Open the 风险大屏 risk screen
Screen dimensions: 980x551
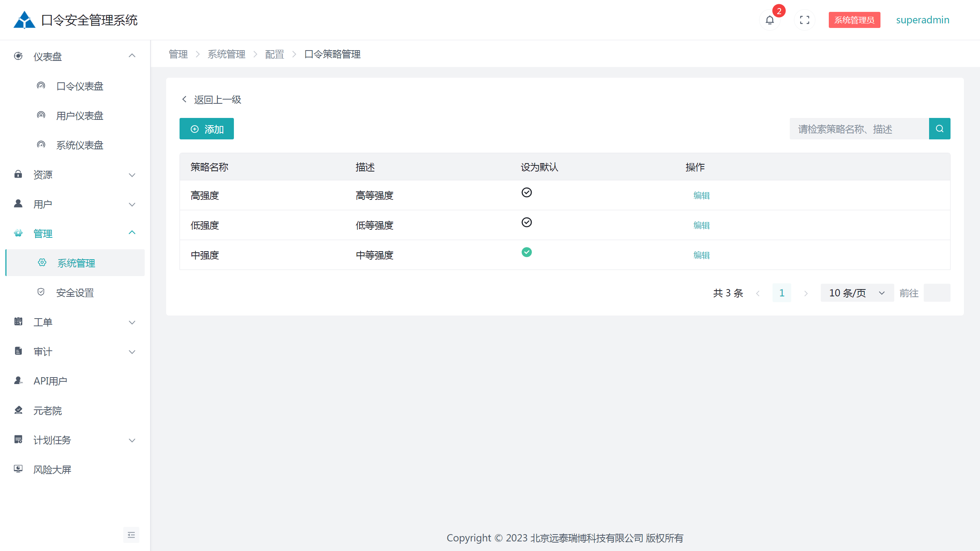[52, 469]
